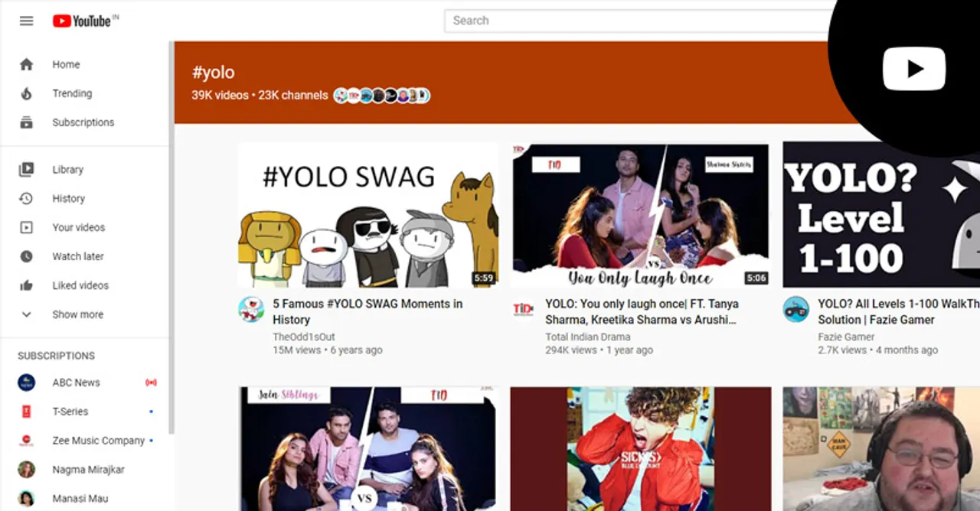This screenshot has height=511, width=980.
Task: Open title 5 Famous #YOLO SWAG Moments
Action: click(367, 311)
